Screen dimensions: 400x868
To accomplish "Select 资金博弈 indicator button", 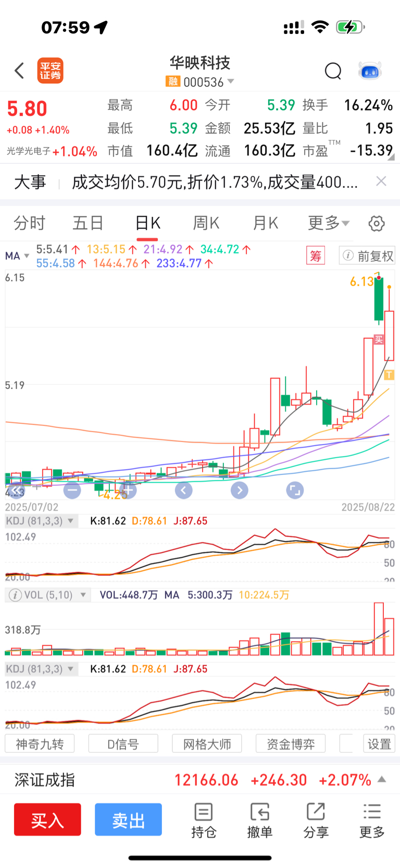I will pyautogui.click(x=291, y=743).
